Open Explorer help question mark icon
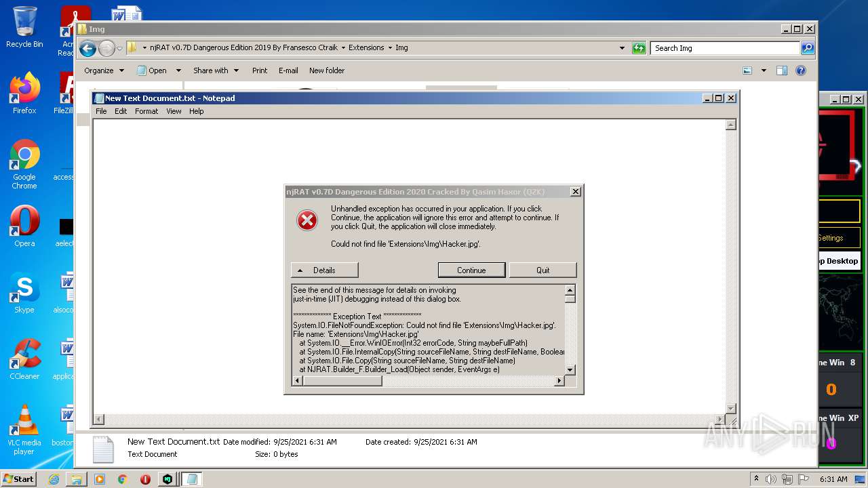This screenshot has height=488, width=868. click(801, 70)
